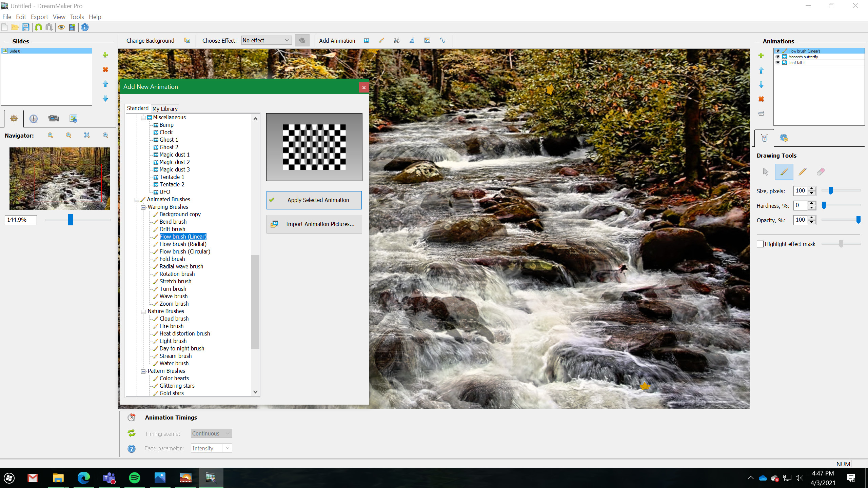Open the Choose Effect dropdown
The image size is (868, 488).
(266, 40)
